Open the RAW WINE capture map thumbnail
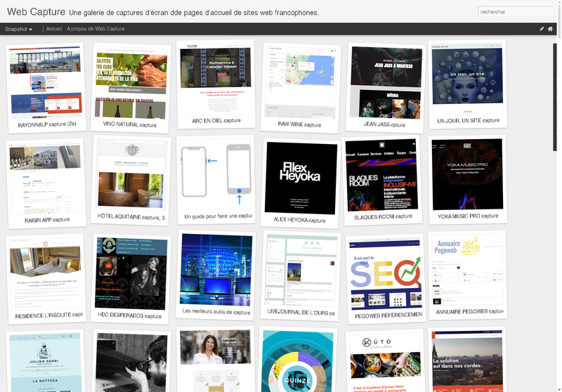This screenshot has width=562, height=392. coord(300,80)
